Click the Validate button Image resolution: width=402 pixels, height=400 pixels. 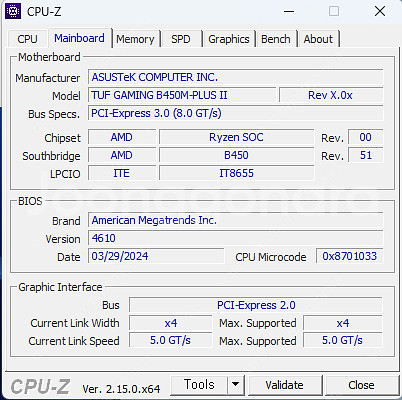tap(285, 385)
